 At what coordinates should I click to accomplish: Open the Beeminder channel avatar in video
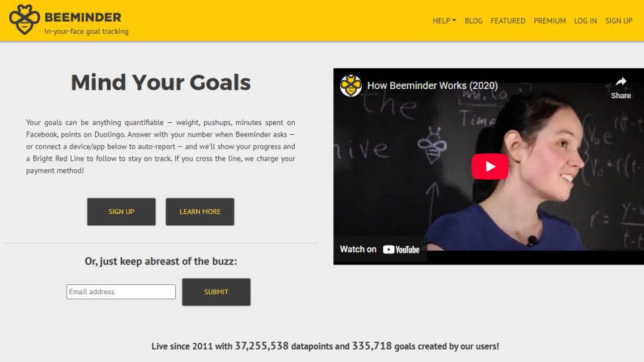pyautogui.click(x=351, y=86)
